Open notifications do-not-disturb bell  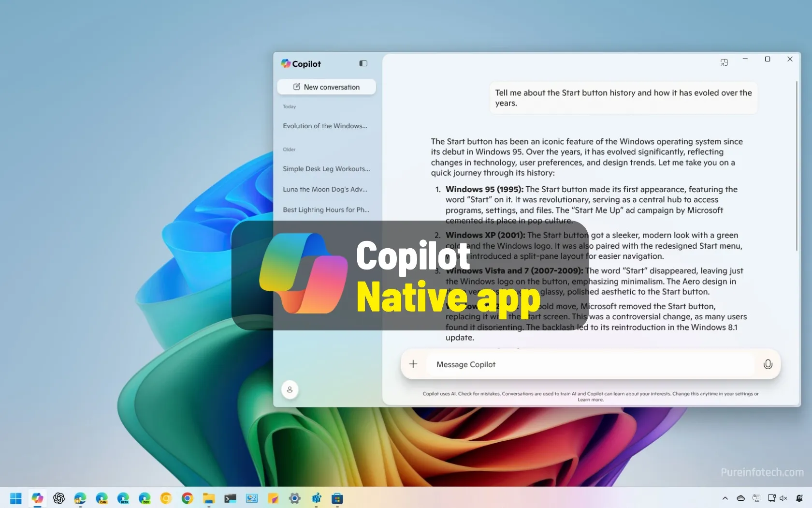point(799,498)
